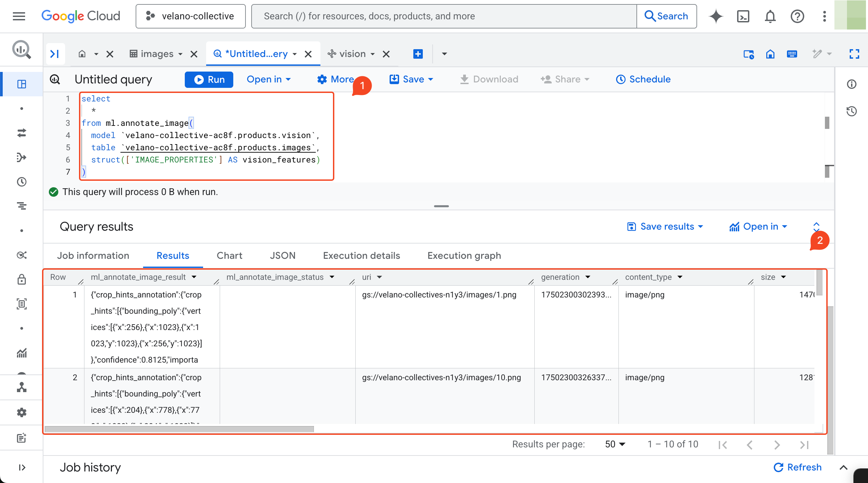Viewport: 868px width, 483px height.
Task: Open the query history clock icon
Action: coord(851,111)
